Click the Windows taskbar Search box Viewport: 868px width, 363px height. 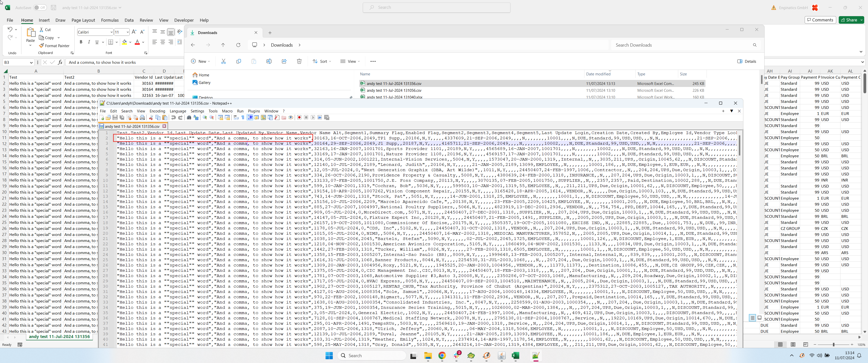click(371, 356)
